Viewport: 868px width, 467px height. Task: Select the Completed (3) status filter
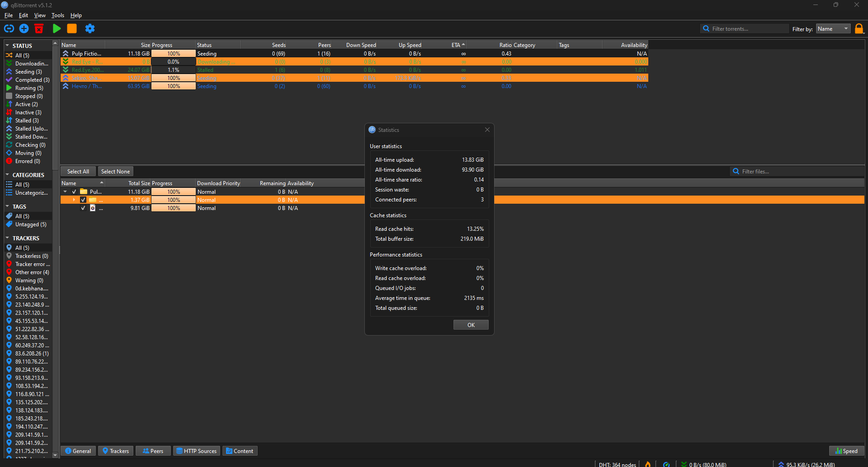(x=28, y=80)
